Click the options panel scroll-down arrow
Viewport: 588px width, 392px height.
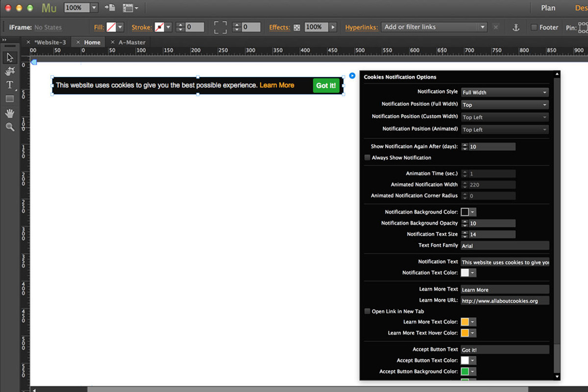[557, 376]
